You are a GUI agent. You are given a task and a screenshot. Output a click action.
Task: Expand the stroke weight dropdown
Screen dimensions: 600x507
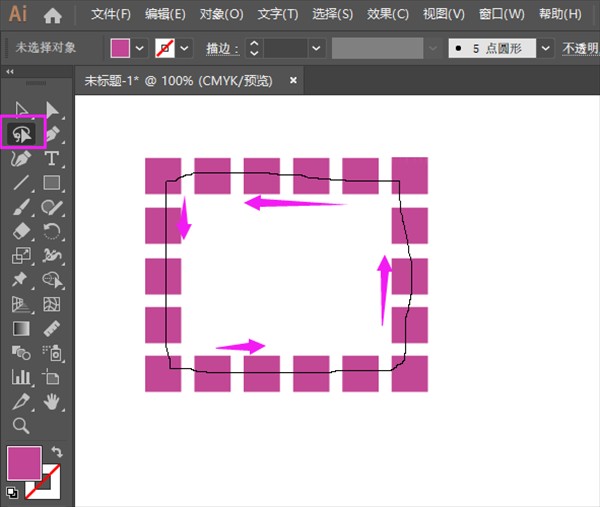(316, 48)
